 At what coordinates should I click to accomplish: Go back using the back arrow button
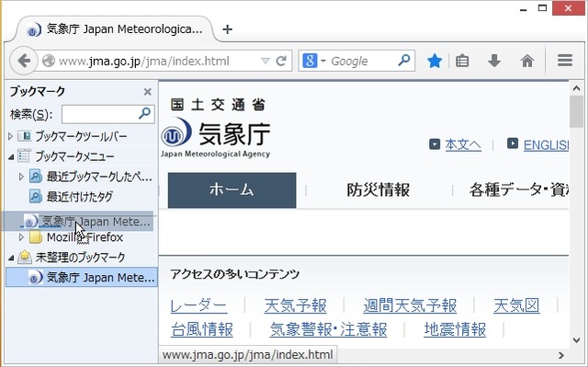click(24, 61)
